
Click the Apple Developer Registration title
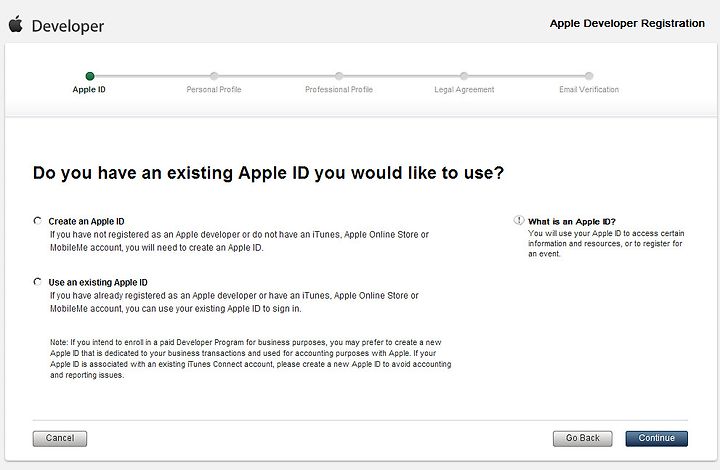point(627,23)
